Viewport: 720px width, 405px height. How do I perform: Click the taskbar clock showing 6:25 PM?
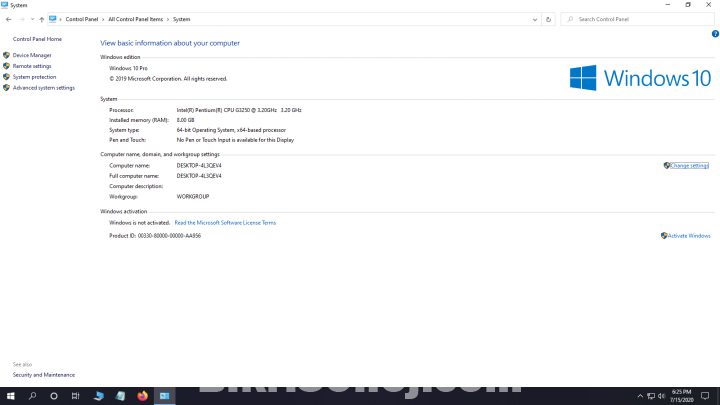(681, 396)
